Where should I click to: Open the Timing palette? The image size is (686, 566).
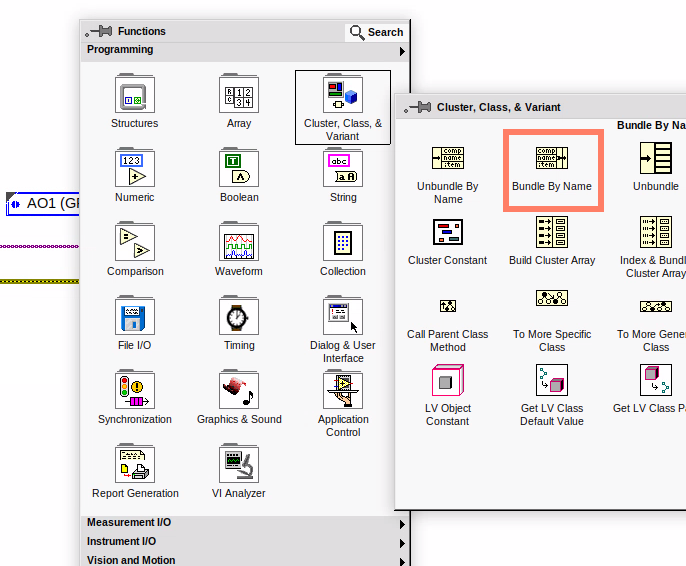point(239,316)
